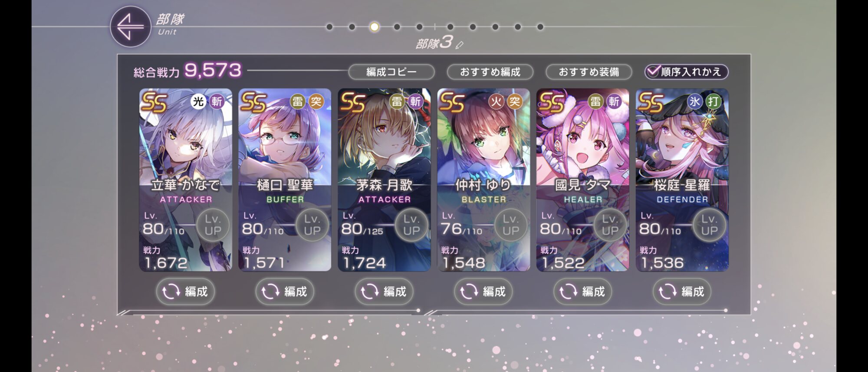
Task: Click the おすすめ編成 button
Action: [x=490, y=72]
